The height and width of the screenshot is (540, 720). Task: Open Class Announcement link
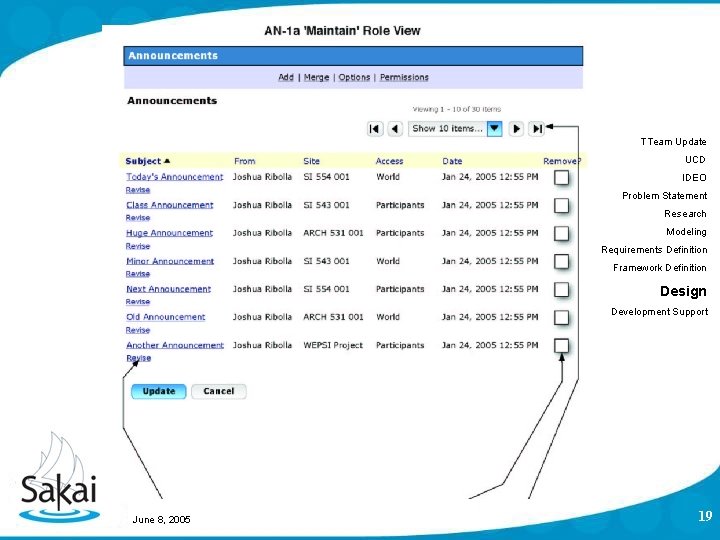coord(169,205)
